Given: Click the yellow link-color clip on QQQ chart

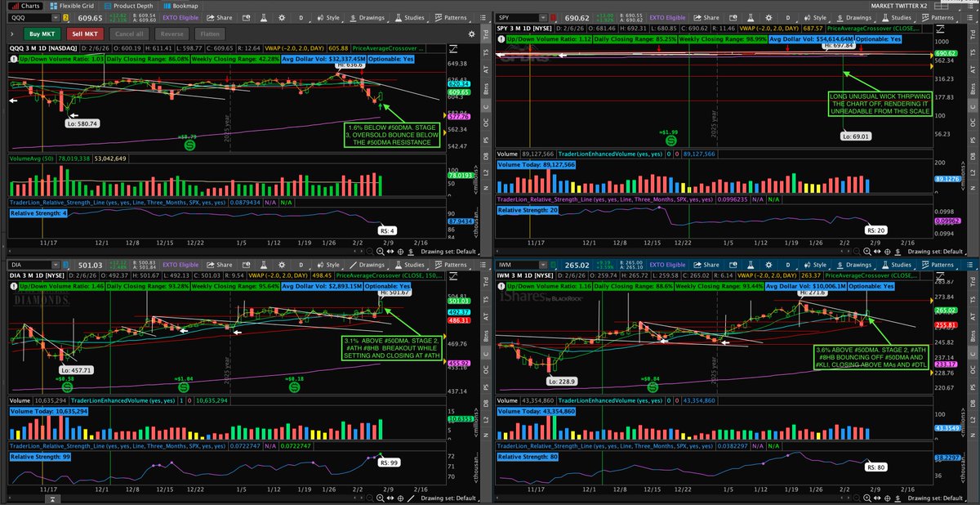Looking at the screenshot, I should coord(65,18).
